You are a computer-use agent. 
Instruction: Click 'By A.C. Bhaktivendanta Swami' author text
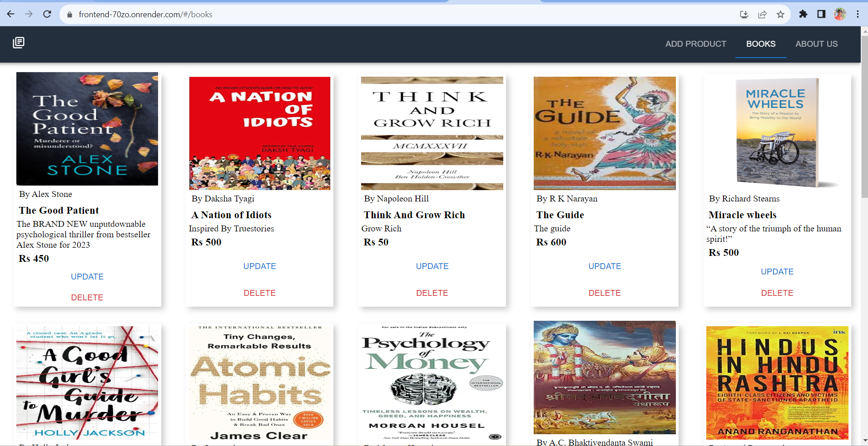(x=595, y=442)
